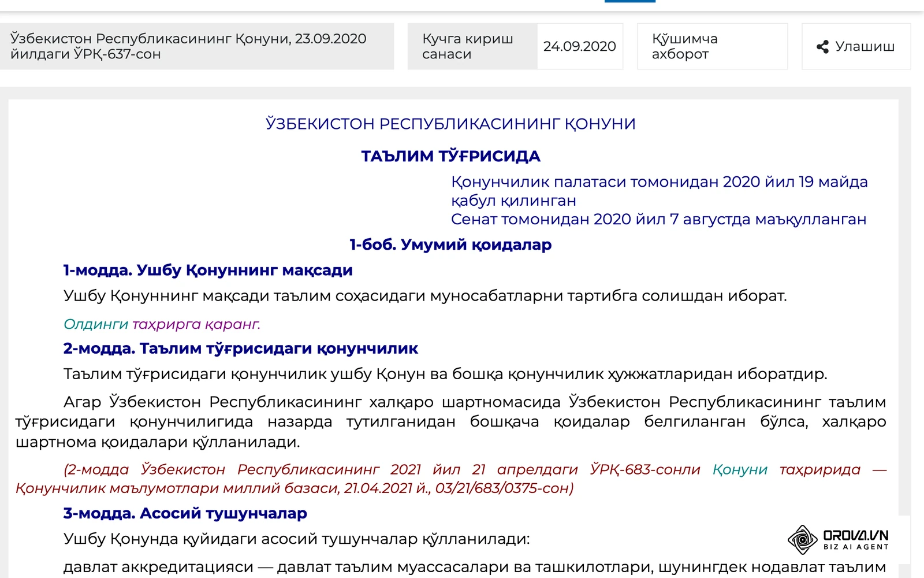Select the 3-модда. Асосий тушунчалар heading
Viewport: 924px width, 578px height.
185,513
